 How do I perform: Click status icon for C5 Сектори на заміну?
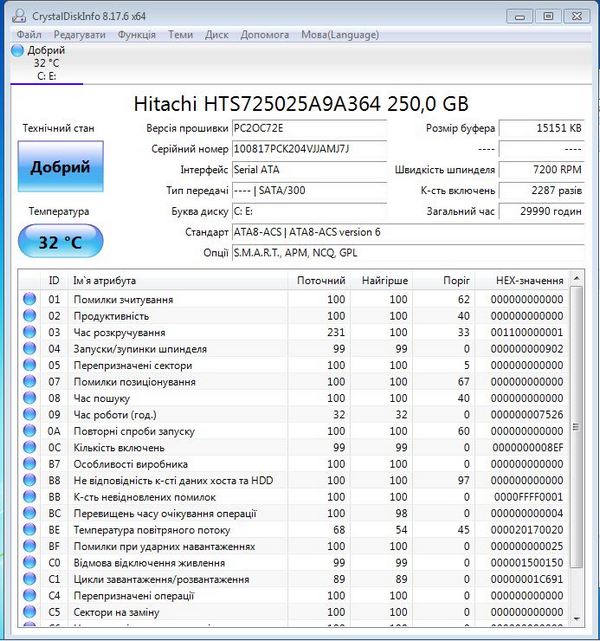(x=30, y=612)
